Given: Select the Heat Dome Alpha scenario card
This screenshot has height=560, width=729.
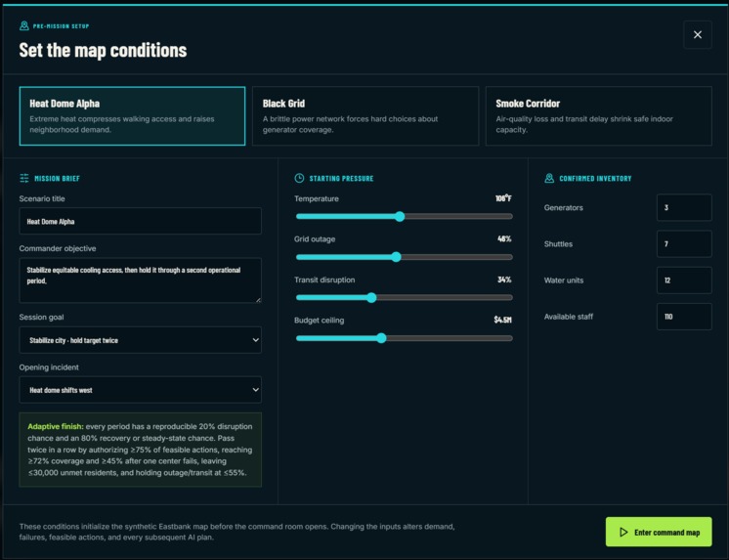Looking at the screenshot, I should click(x=132, y=116).
